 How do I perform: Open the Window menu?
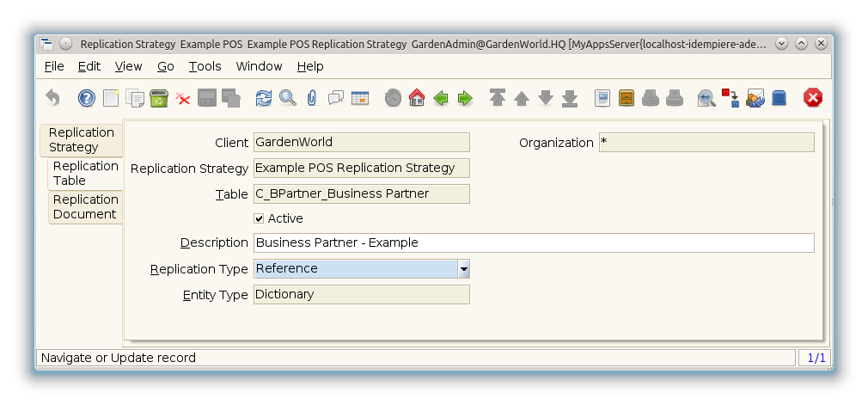point(259,66)
